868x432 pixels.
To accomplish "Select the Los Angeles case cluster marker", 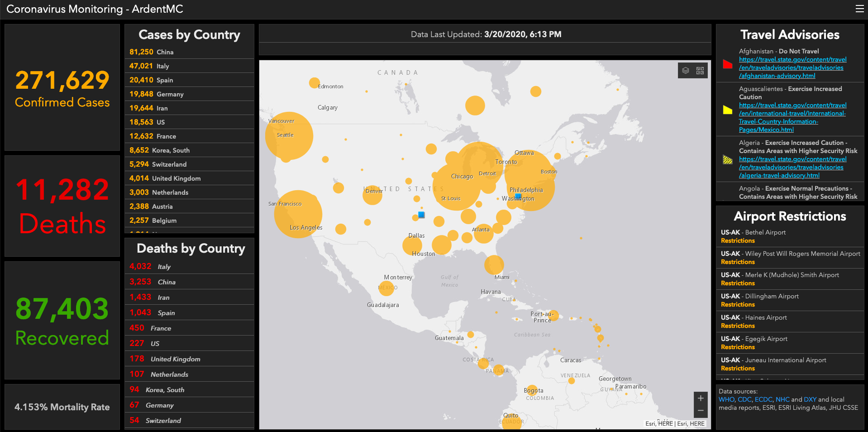I will pos(298,214).
